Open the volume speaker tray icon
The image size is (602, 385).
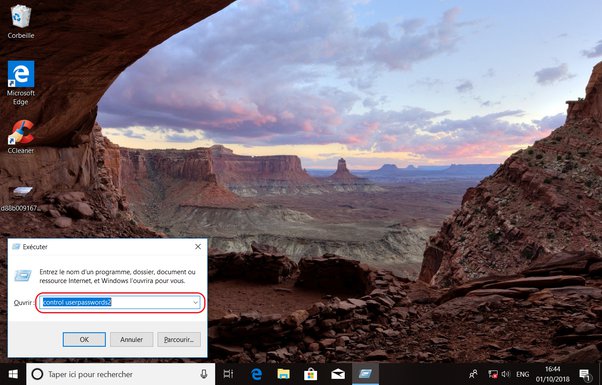click(506, 373)
